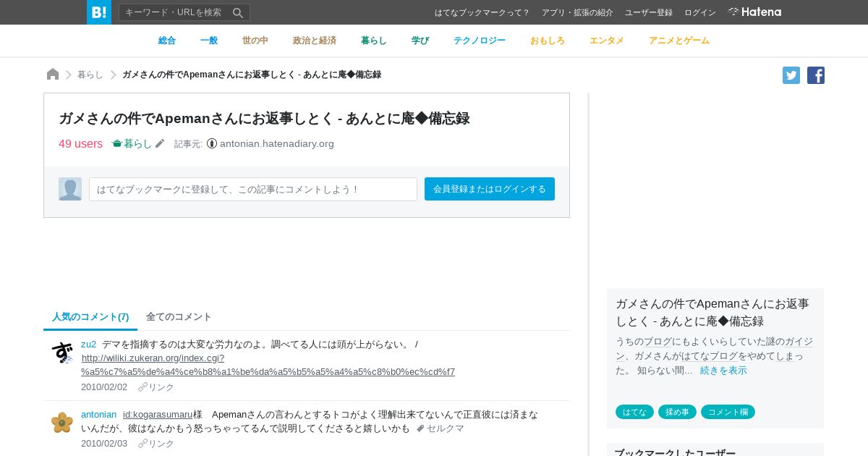Select the アニメとゲーム category

click(x=679, y=41)
